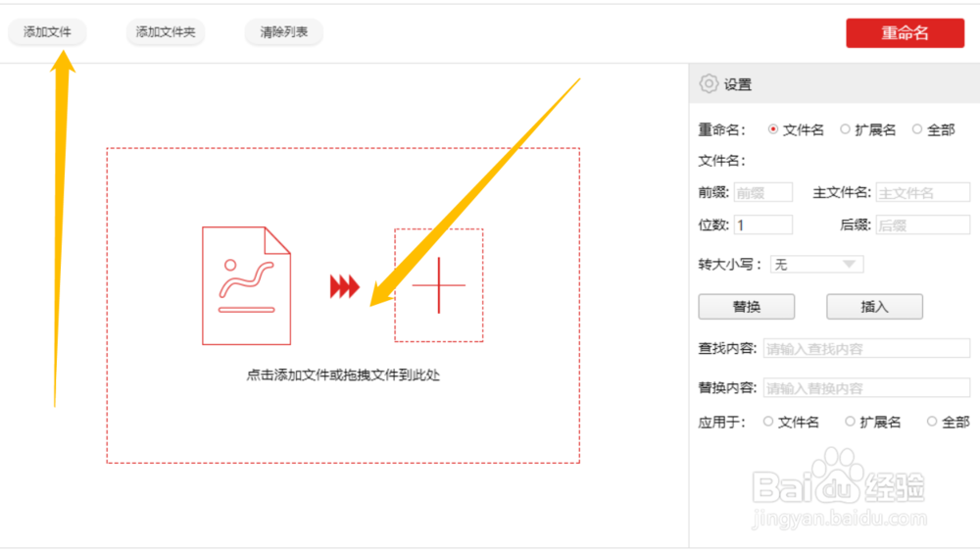980x552 pixels.
Task: Click the 添加文件夹 button
Action: [x=166, y=32]
